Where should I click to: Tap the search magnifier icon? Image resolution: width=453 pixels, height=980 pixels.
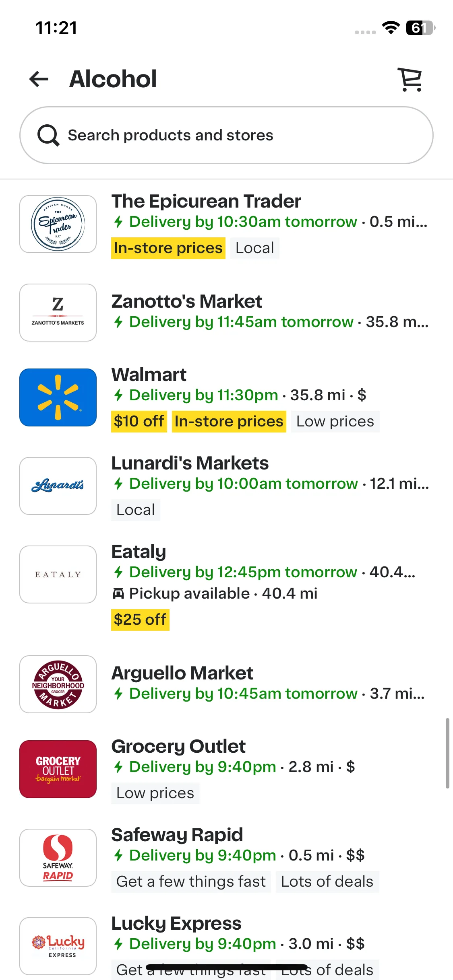tap(48, 135)
